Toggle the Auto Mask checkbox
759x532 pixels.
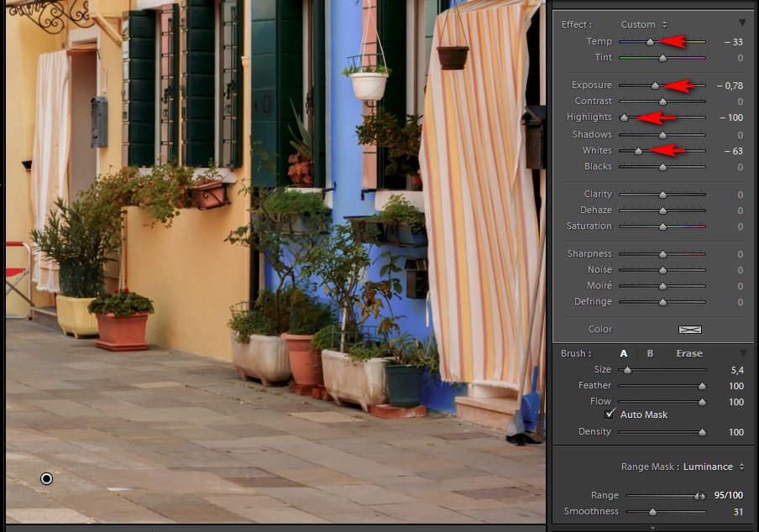(x=610, y=415)
